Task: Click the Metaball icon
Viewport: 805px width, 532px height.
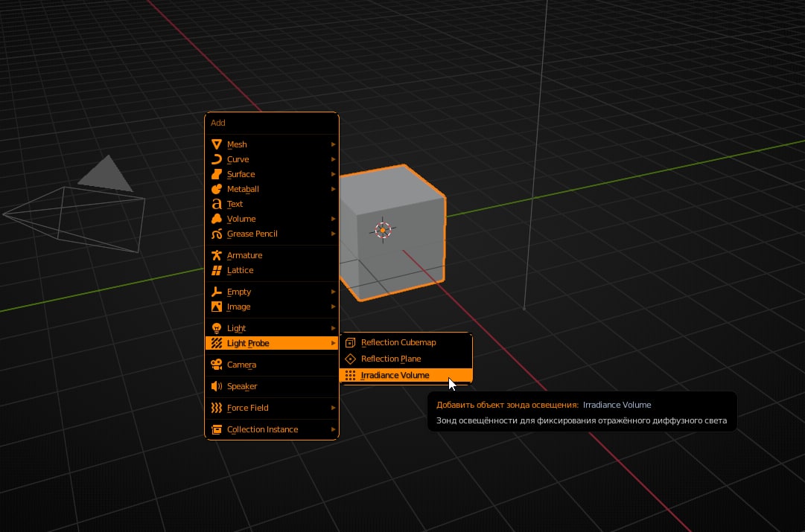Action: (x=217, y=189)
